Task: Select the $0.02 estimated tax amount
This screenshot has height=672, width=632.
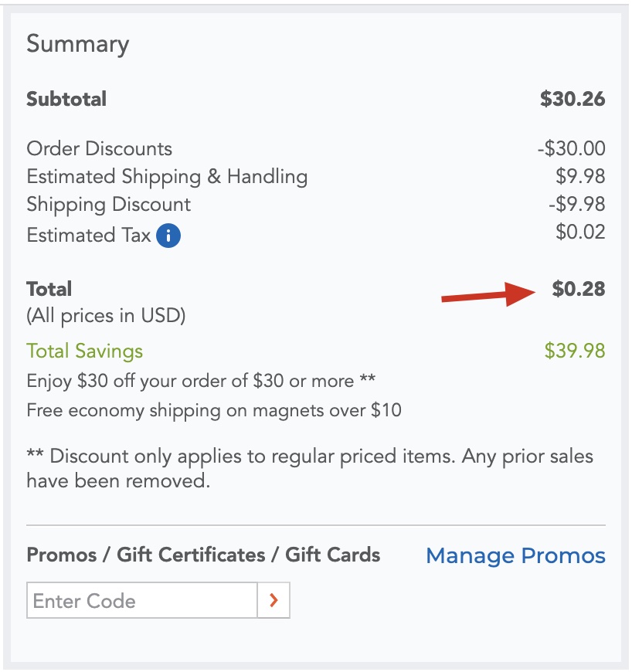Action: tap(580, 232)
